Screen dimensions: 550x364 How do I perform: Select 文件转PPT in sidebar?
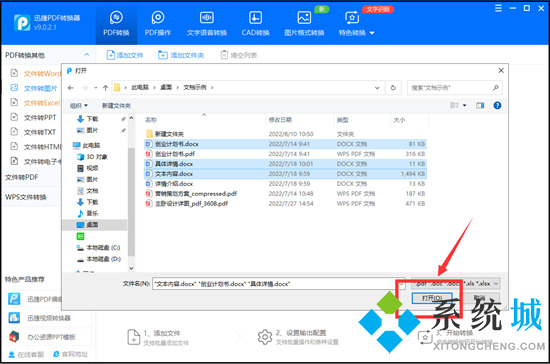coord(33,117)
